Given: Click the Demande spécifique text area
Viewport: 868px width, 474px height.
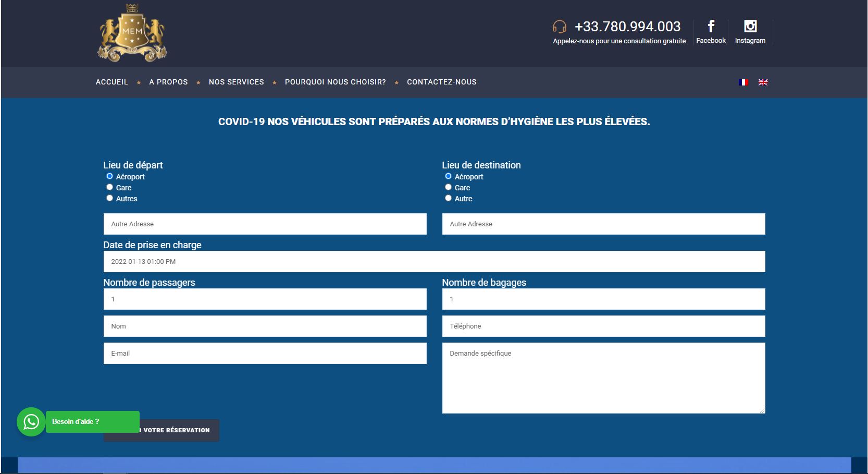Looking at the screenshot, I should click(x=603, y=378).
